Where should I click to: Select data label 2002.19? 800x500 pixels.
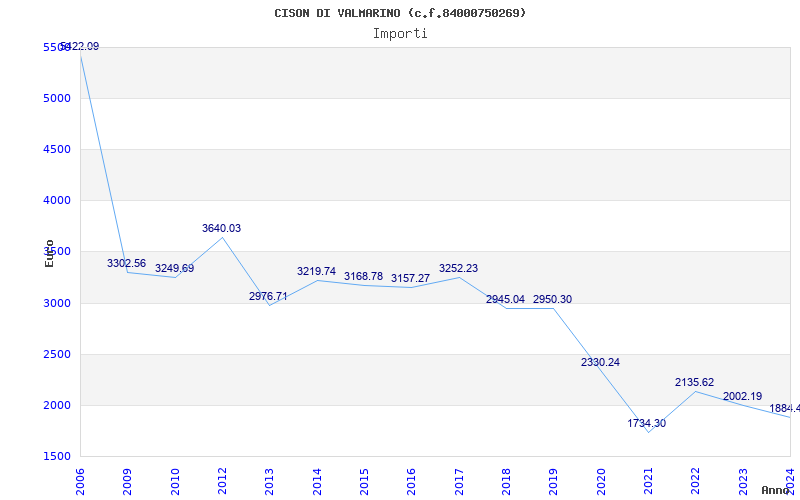point(742,396)
